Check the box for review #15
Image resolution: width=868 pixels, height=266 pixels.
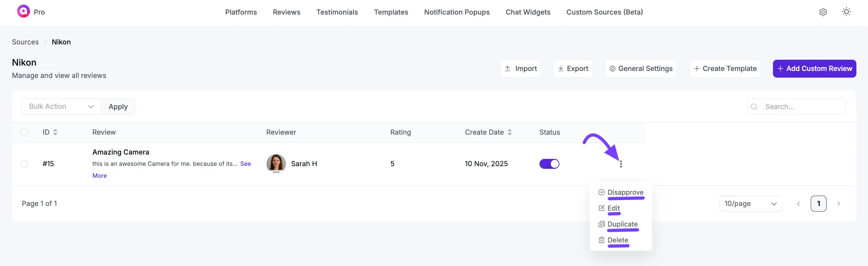24,164
